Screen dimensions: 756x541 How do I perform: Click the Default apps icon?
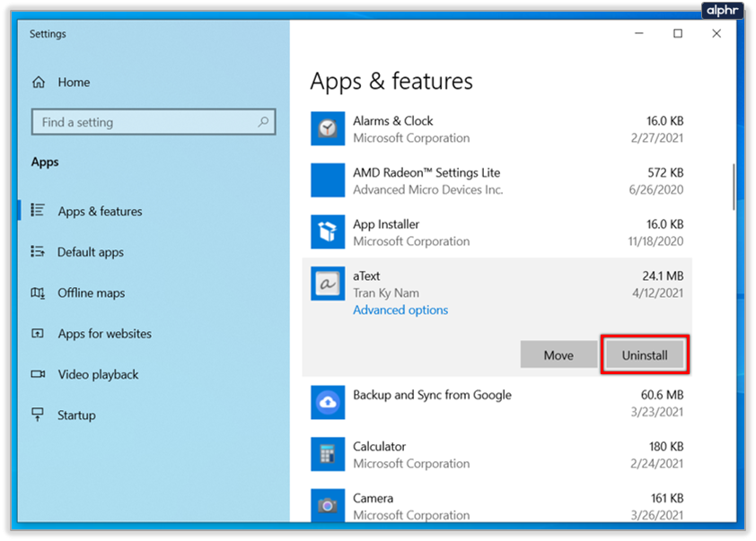(38, 251)
